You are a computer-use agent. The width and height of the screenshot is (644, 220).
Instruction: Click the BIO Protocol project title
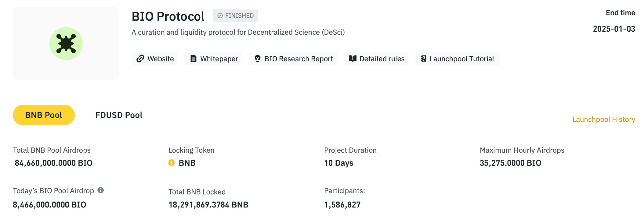click(168, 16)
